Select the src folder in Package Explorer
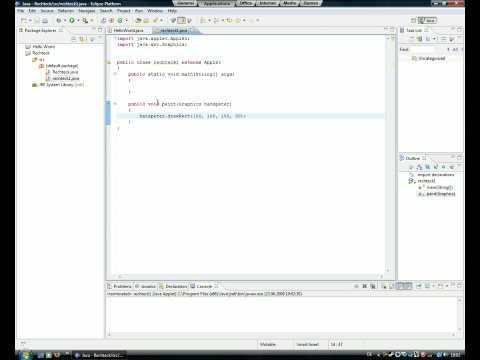This screenshot has width=480, height=360. click(38, 60)
